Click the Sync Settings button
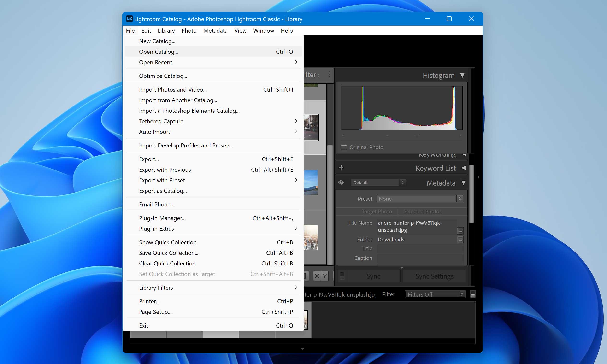Viewport: 607px width, 364px height. click(x=434, y=276)
